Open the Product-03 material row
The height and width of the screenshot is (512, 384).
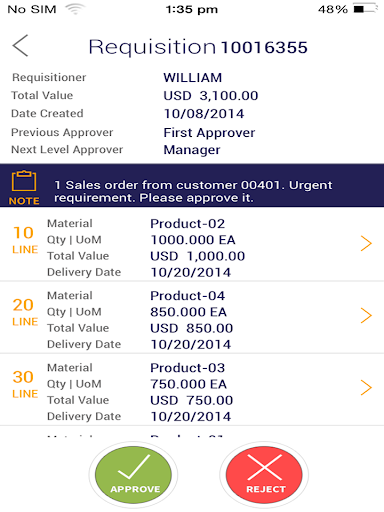click(x=192, y=389)
